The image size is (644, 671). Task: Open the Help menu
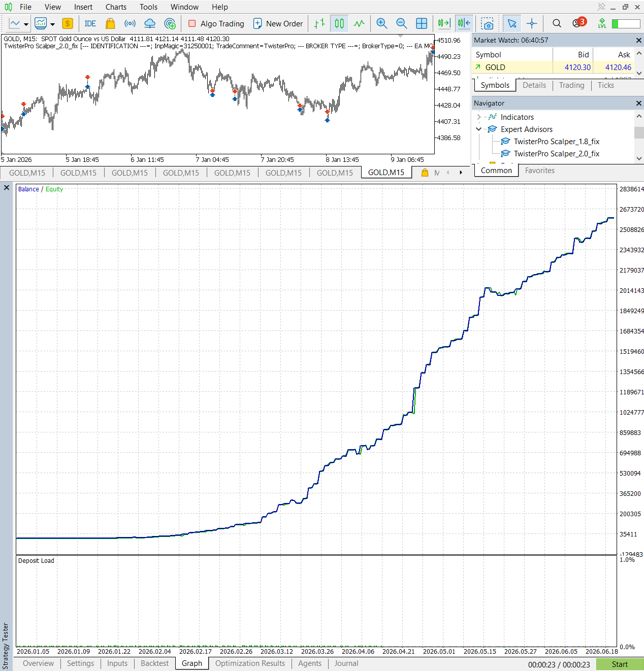point(220,7)
